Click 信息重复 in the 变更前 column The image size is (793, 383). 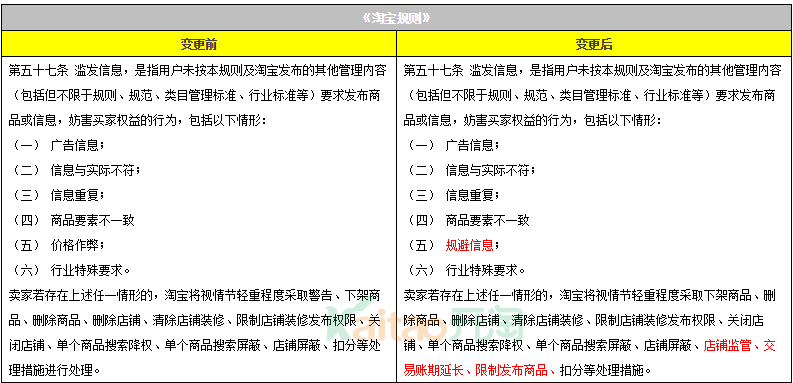75,195
